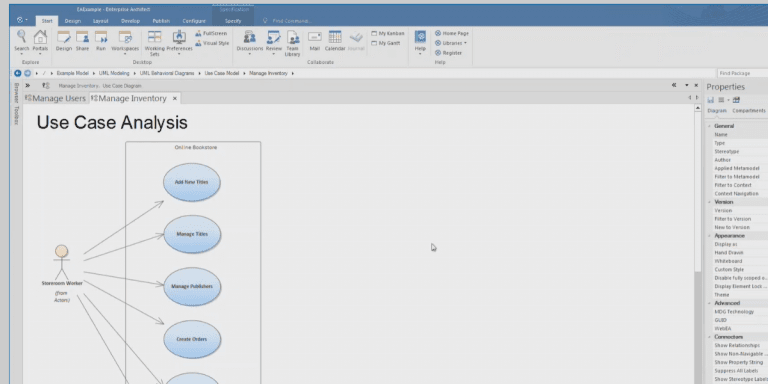The width and height of the screenshot is (768, 384).
Task: Select the Create Orders use case
Action: point(192,339)
